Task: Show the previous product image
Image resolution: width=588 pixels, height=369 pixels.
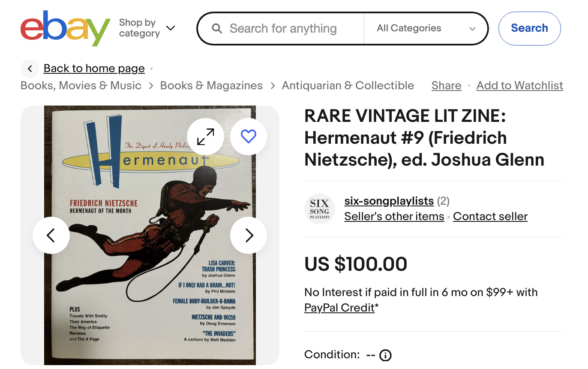Action: (x=51, y=235)
